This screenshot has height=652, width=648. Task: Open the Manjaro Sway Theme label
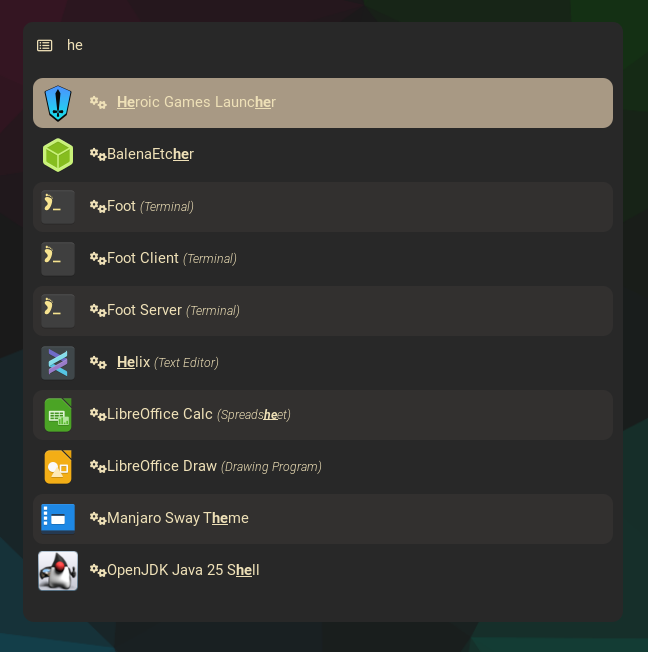pos(177,518)
